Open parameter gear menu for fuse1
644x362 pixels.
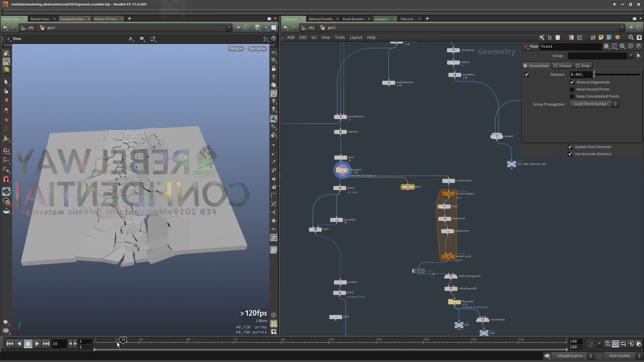tap(606, 46)
